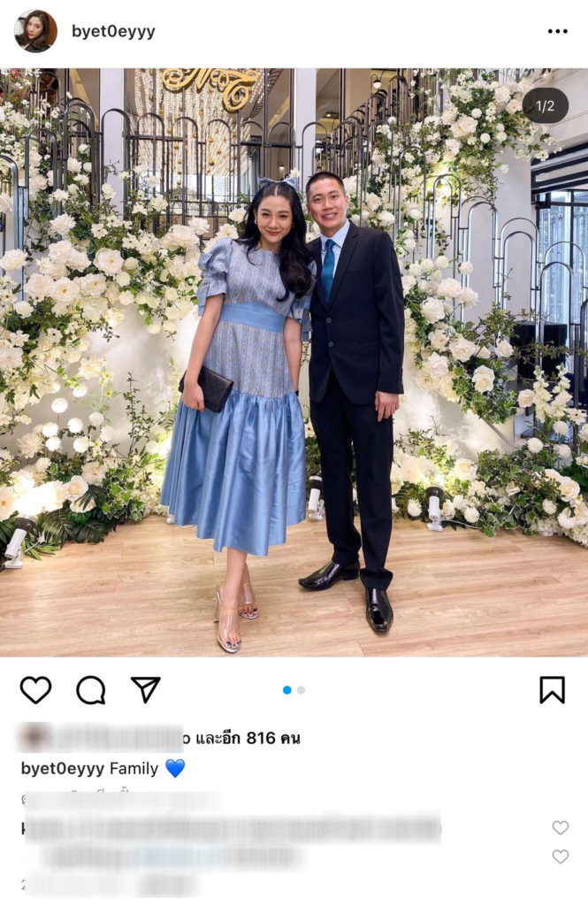This screenshot has width=588, height=906.
Task: Tap the blue heart emoji in caption
Action: (x=175, y=769)
